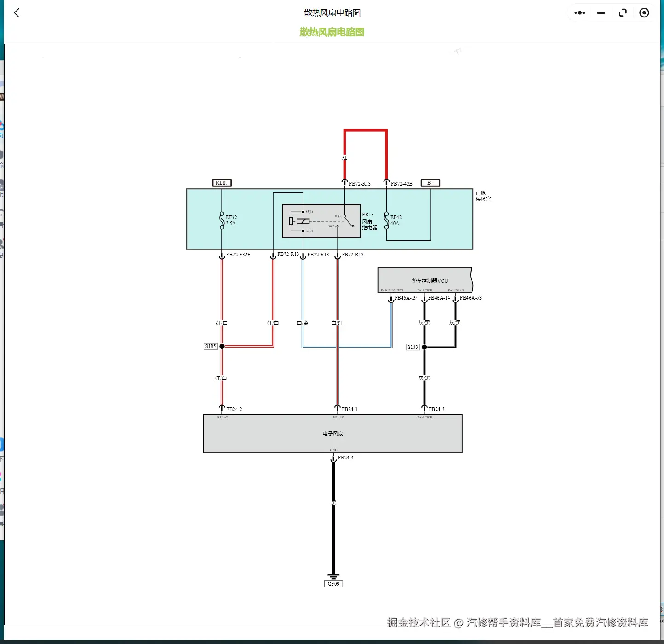Click the 红 label on the red wire
The image size is (664, 644).
coord(345,158)
